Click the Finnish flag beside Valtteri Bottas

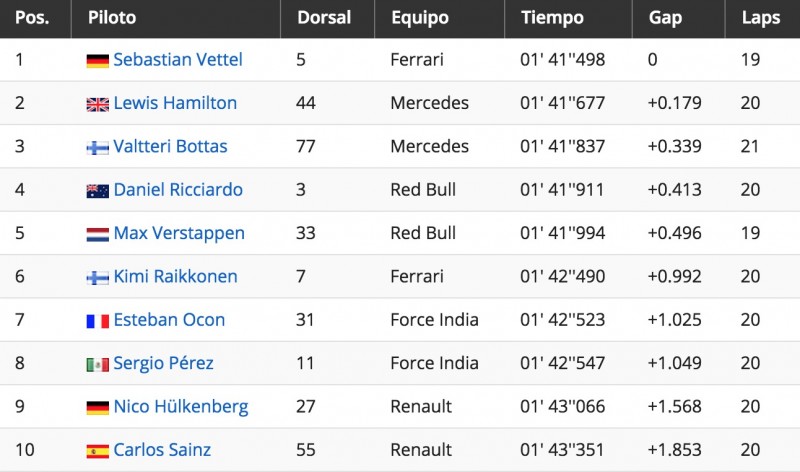click(x=97, y=148)
